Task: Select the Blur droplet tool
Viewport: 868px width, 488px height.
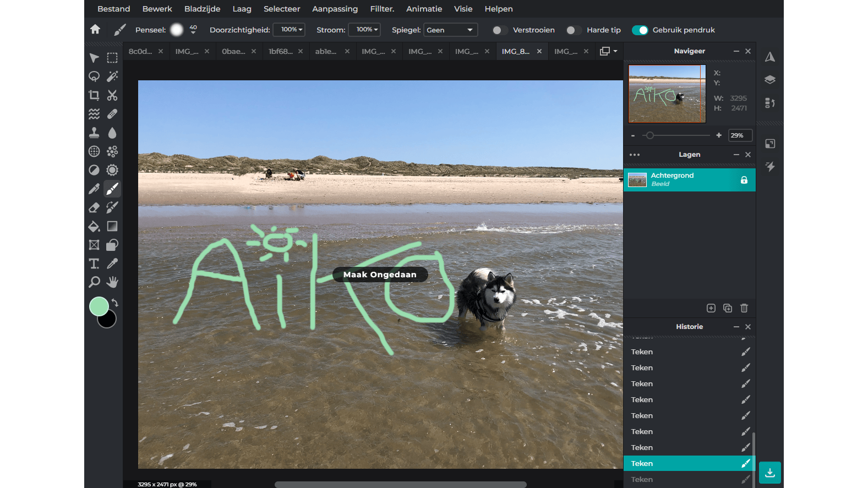Action: click(x=112, y=133)
